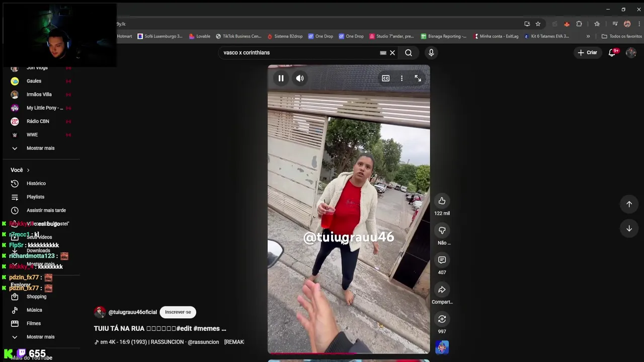Open Studio 7º andar bookmark
Image resolution: width=644 pixels, height=362 pixels.
tap(391, 36)
